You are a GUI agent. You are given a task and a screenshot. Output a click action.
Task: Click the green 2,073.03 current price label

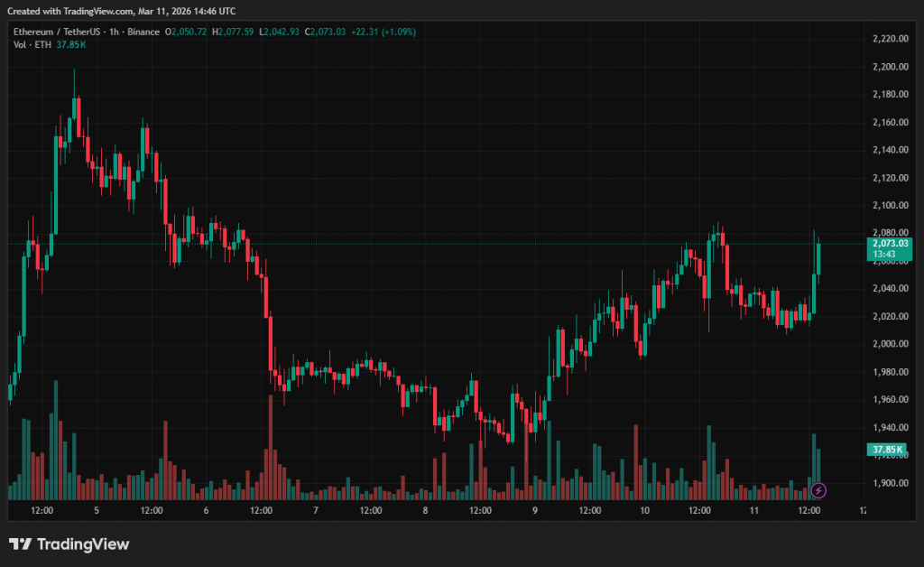888,244
